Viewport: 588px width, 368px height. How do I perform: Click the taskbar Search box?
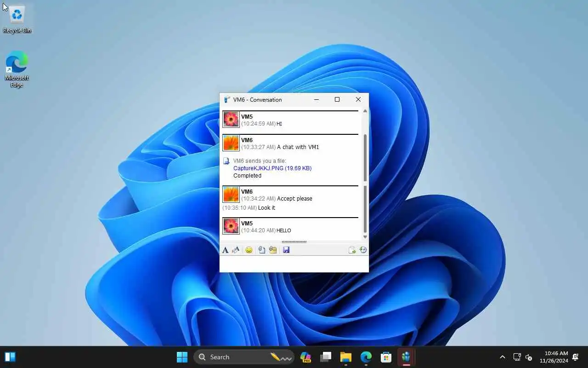pyautogui.click(x=244, y=357)
